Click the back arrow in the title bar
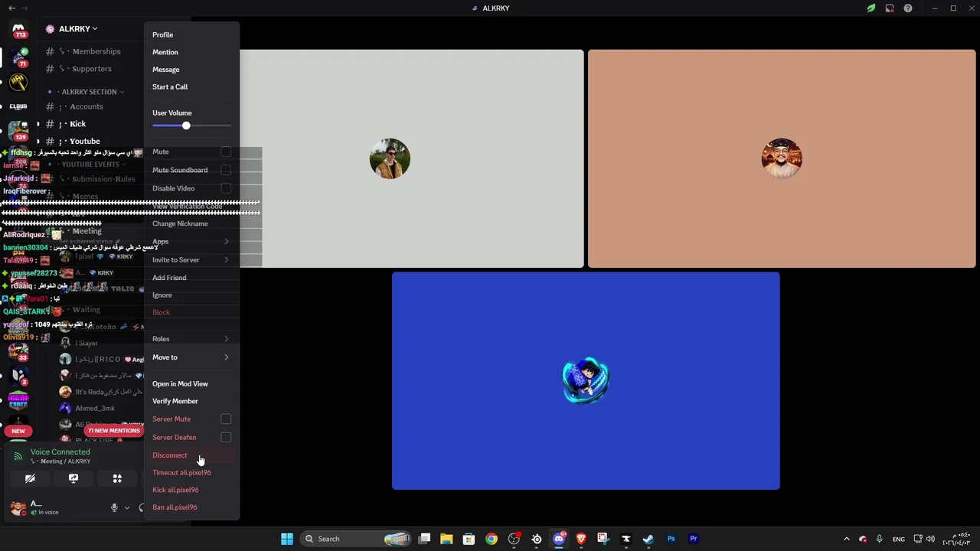This screenshot has height=551, width=980. pyautogui.click(x=11, y=8)
